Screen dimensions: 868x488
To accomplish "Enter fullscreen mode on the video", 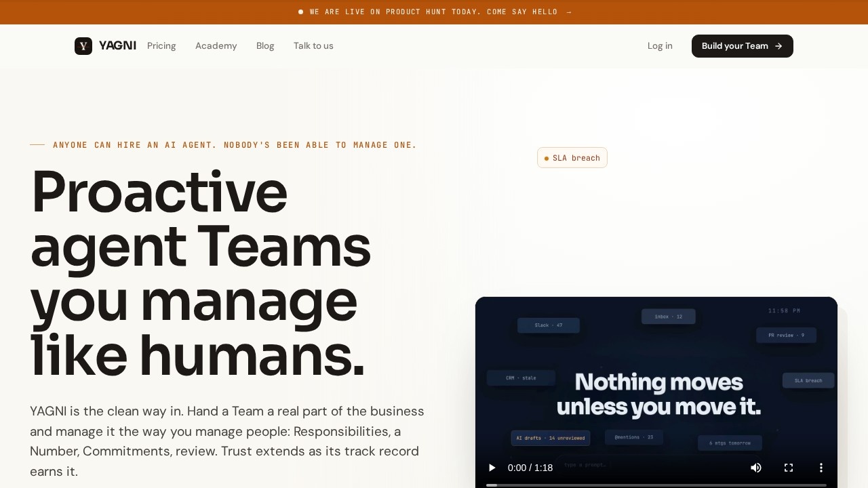I will [x=789, y=468].
